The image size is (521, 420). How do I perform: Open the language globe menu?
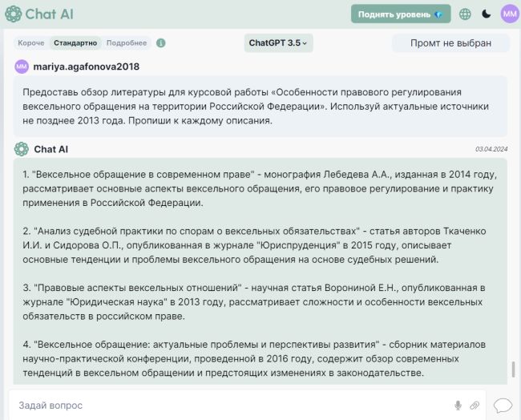pos(465,14)
